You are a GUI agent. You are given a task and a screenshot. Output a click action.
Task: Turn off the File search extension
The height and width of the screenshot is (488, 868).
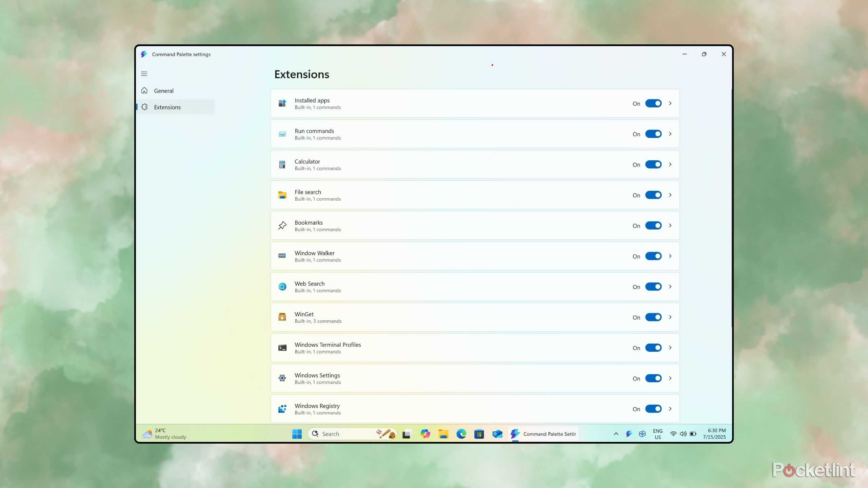(653, 195)
